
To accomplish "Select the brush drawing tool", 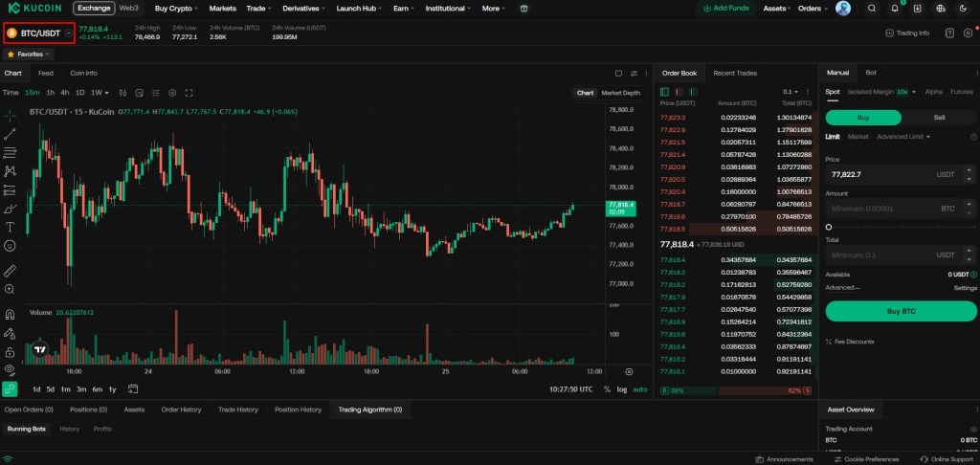I will point(10,209).
